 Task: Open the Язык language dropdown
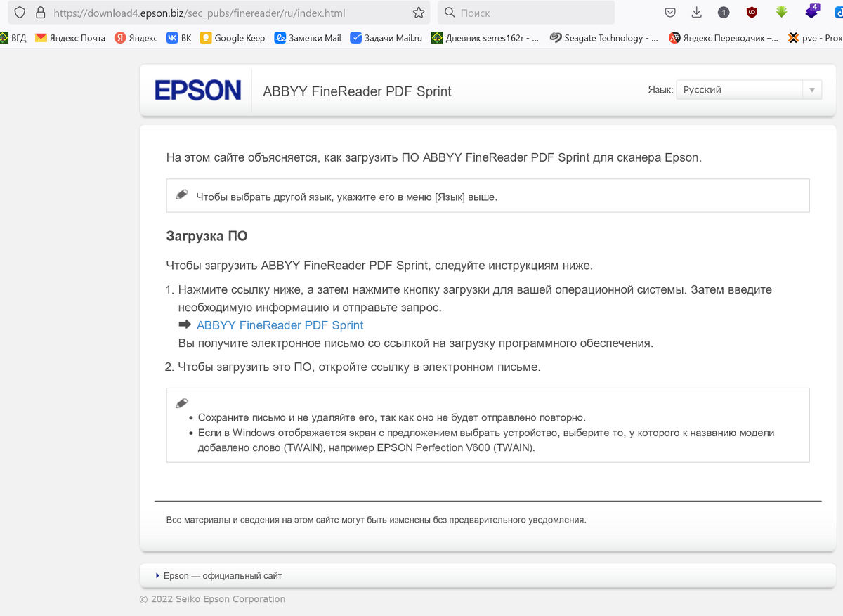[749, 90]
